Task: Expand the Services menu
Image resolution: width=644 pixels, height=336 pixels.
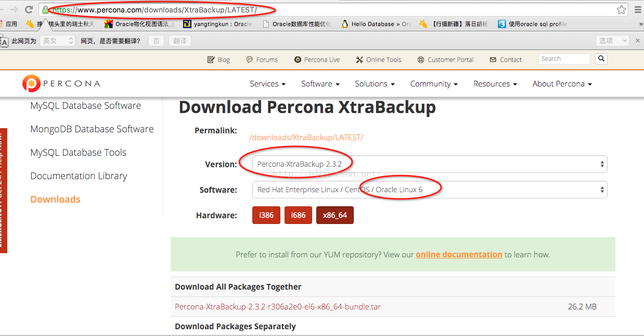Action: click(267, 83)
